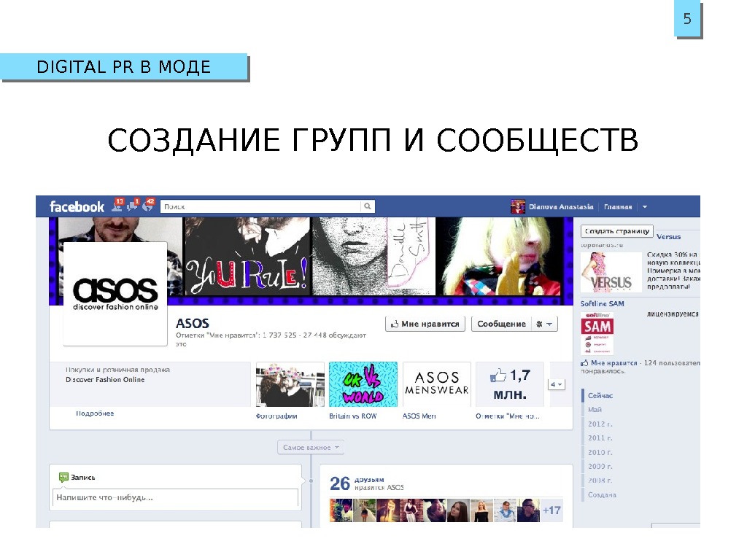The height and width of the screenshot is (560, 747).
Task: Open Dianova Anastasia profile link
Action: click(x=561, y=206)
